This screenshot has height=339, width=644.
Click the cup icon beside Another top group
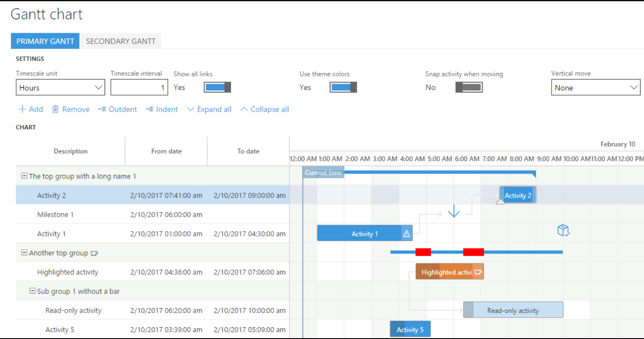[x=95, y=253]
